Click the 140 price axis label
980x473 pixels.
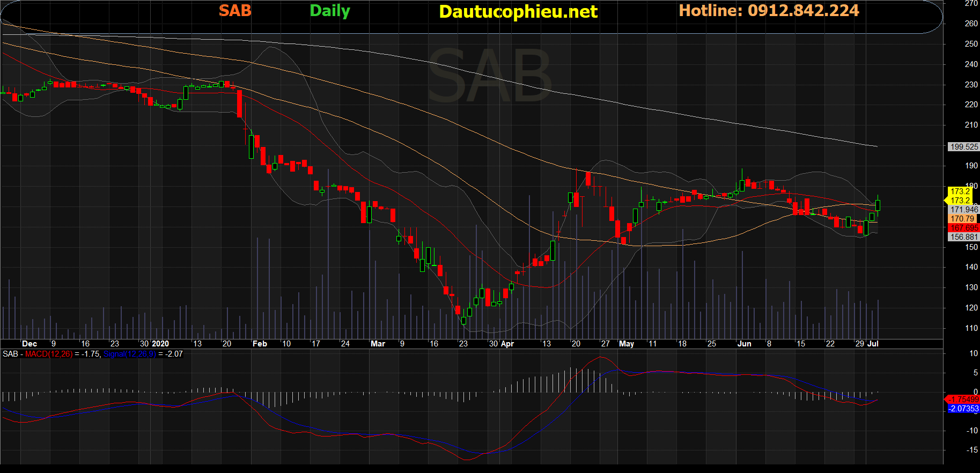(971, 267)
